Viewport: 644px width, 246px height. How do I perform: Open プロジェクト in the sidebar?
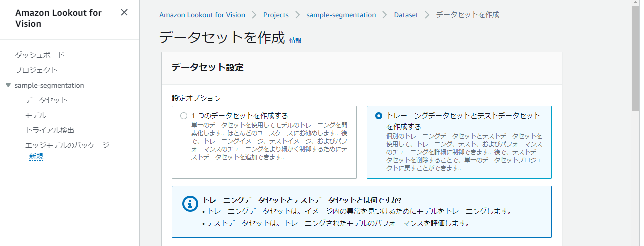click(36, 70)
